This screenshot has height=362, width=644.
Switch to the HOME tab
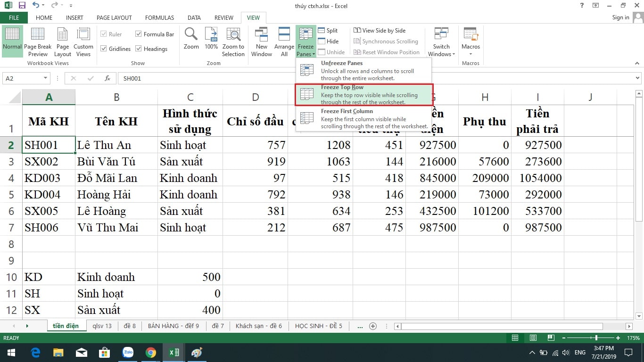point(44,17)
